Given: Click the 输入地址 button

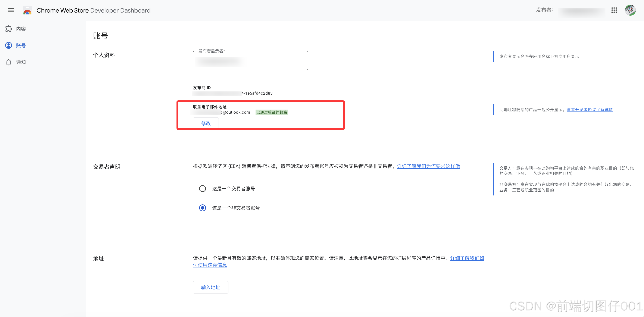Looking at the screenshot, I should point(210,287).
